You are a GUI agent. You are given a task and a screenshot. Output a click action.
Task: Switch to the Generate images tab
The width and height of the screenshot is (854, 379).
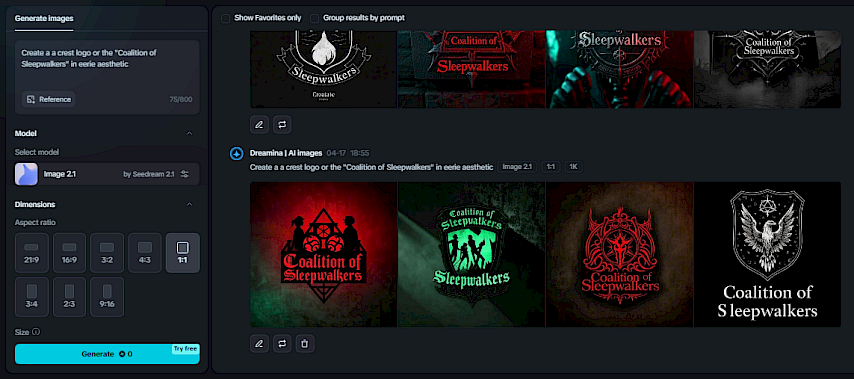pos(44,18)
